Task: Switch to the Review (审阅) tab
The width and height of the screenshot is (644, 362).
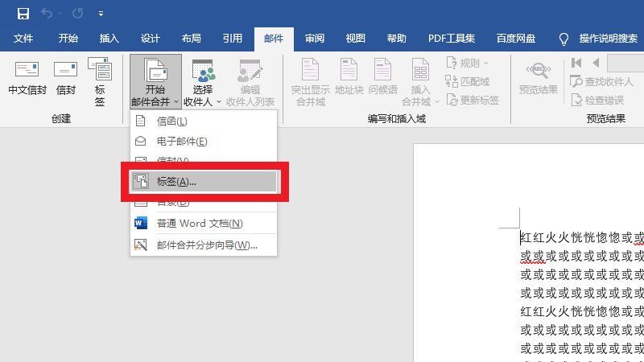Action: [315, 39]
